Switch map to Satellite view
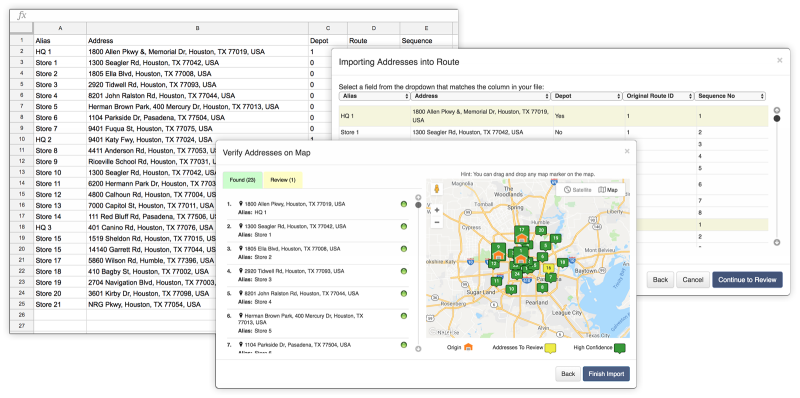This screenshot has height=398, width=800. pos(579,190)
